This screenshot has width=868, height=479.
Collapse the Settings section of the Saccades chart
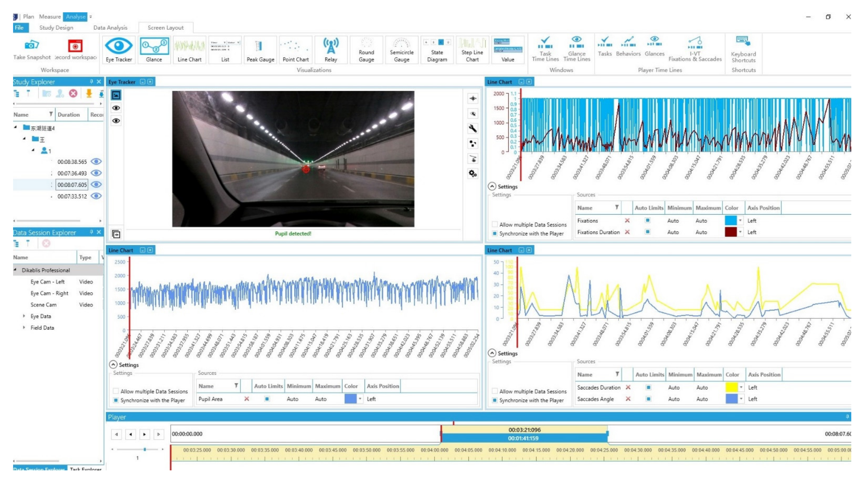(492, 353)
